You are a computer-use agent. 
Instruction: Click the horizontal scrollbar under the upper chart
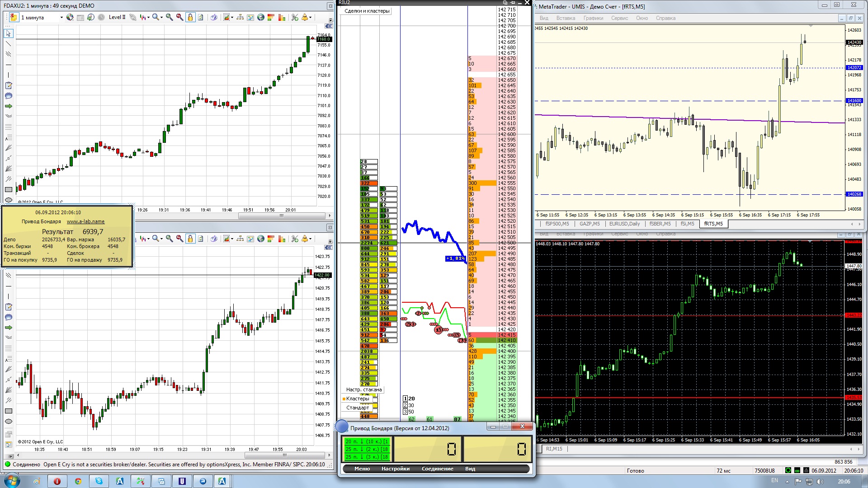[281, 216]
